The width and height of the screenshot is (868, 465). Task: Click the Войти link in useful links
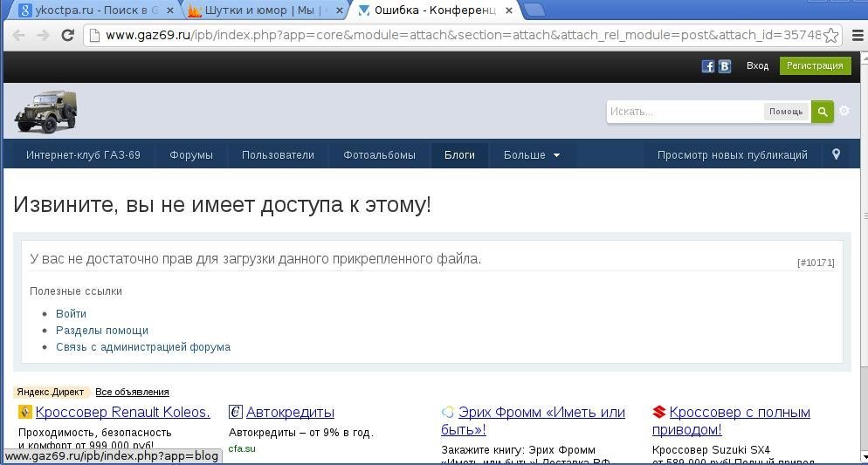click(x=71, y=314)
